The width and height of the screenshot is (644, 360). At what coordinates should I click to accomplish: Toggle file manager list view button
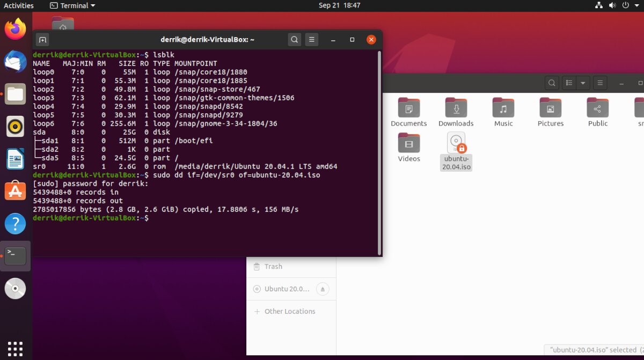569,83
